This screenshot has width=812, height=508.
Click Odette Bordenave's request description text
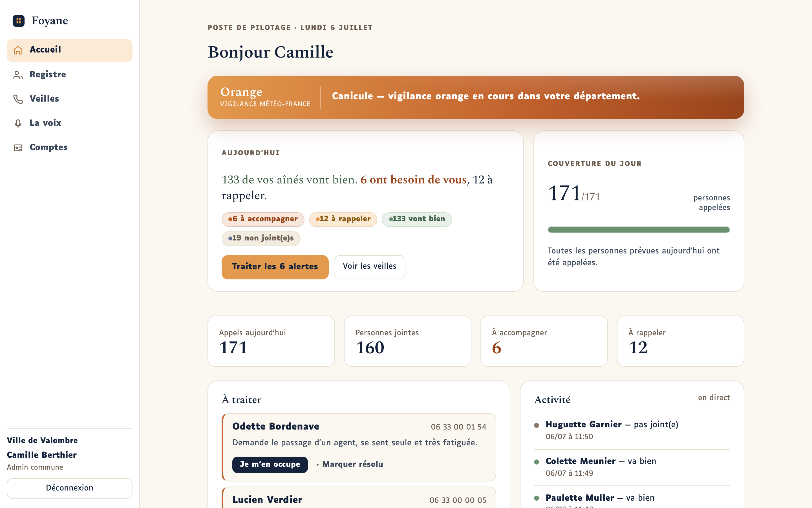click(x=355, y=443)
